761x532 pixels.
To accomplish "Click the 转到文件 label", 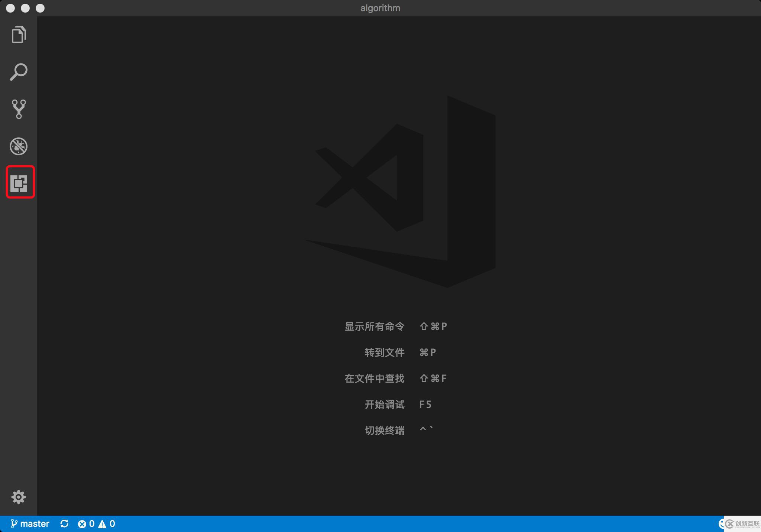I will click(x=385, y=352).
